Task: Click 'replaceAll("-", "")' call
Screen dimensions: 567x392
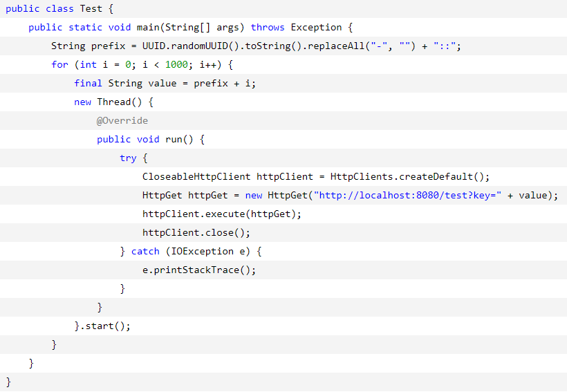Action: (x=362, y=46)
